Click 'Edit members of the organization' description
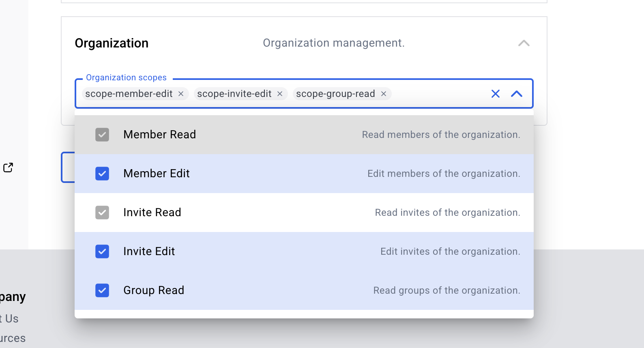The image size is (644, 348). tap(444, 174)
